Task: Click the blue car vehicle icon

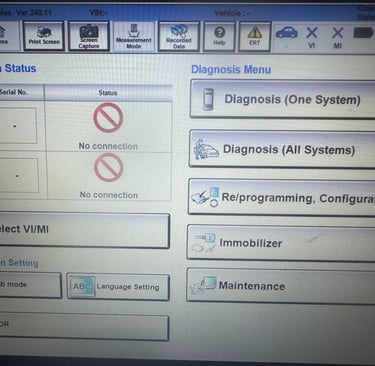Action: coord(287,33)
